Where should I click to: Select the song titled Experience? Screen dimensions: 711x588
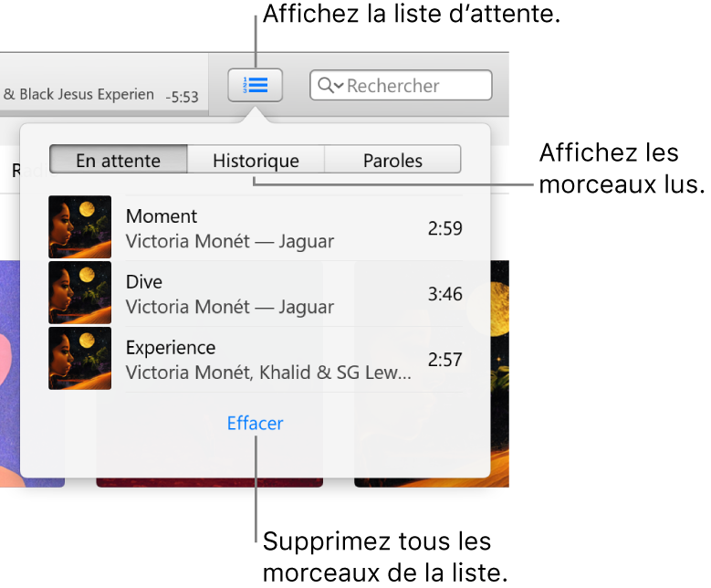coord(171,348)
